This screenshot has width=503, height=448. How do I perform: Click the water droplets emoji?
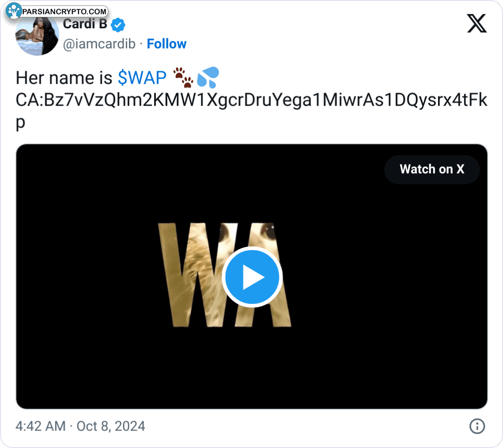click(x=208, y=77)
